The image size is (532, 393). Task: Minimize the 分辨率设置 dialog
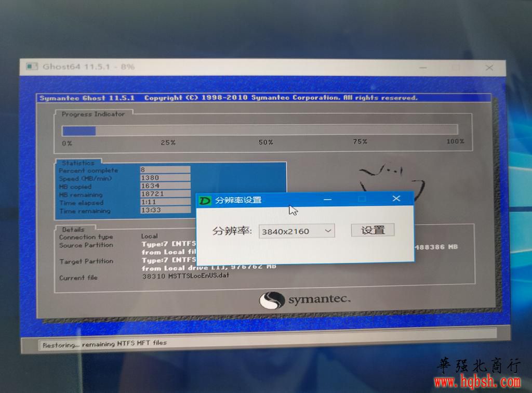(x=327, y=200)
